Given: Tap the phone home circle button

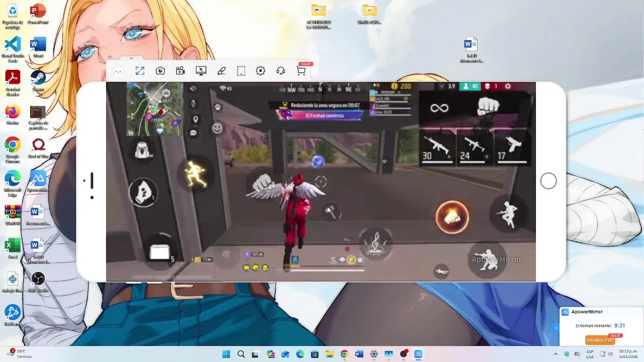Looking at the screenshot, I should 548,181.
